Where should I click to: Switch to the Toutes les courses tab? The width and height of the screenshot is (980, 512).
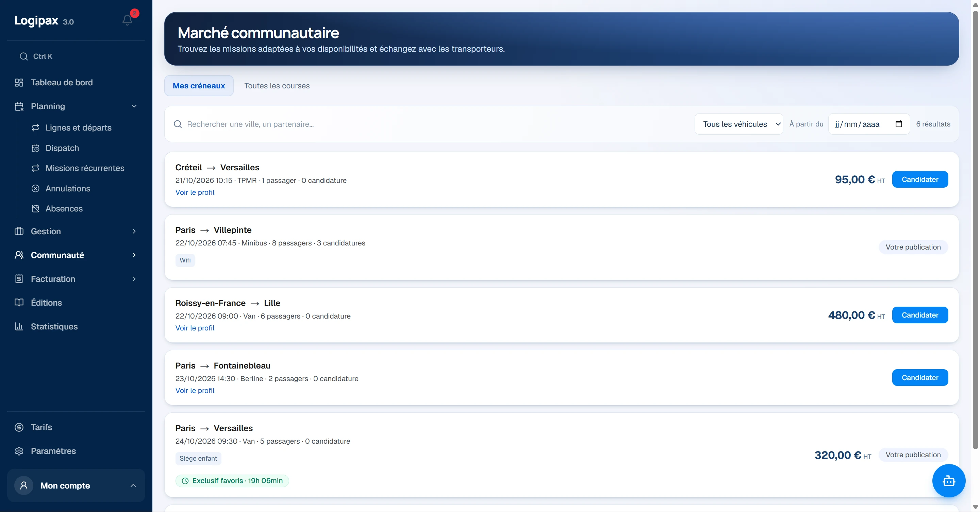pyautogui.click(x=277, y=86)
